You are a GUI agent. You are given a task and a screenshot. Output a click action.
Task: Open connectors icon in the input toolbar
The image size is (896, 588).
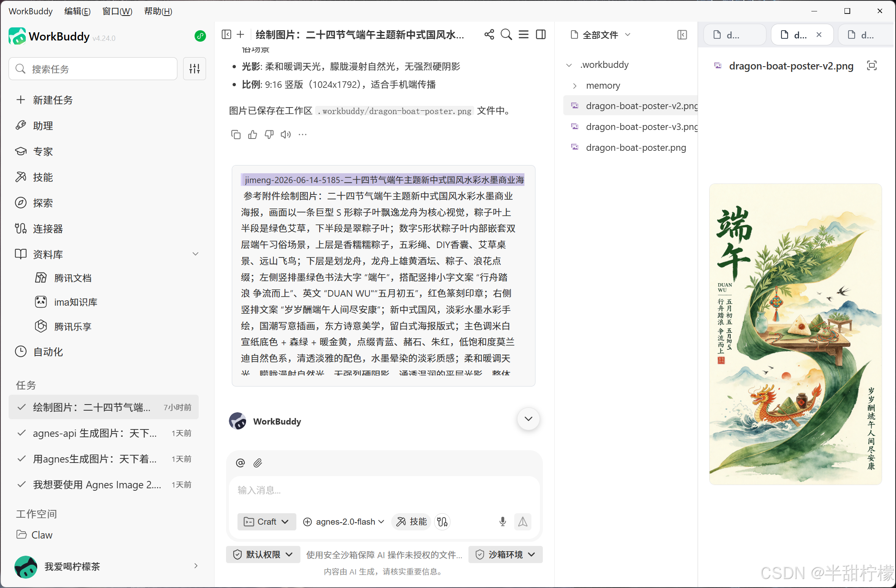tap(442, 522)
